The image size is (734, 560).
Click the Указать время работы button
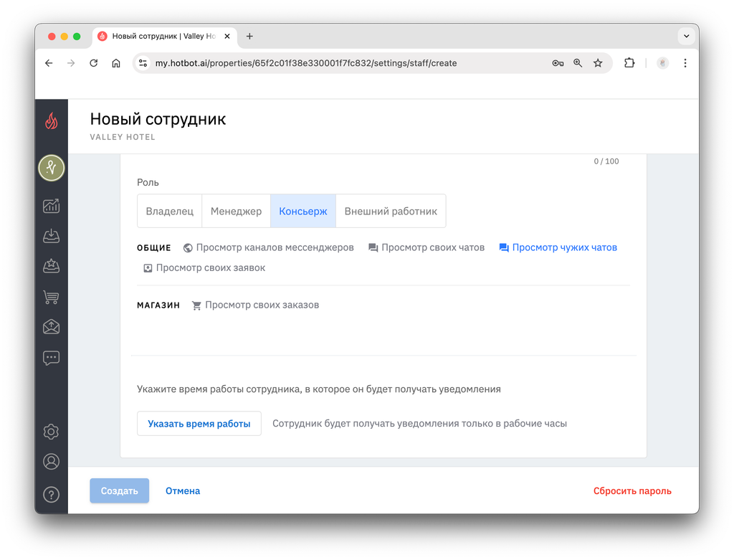pos(199,424)
